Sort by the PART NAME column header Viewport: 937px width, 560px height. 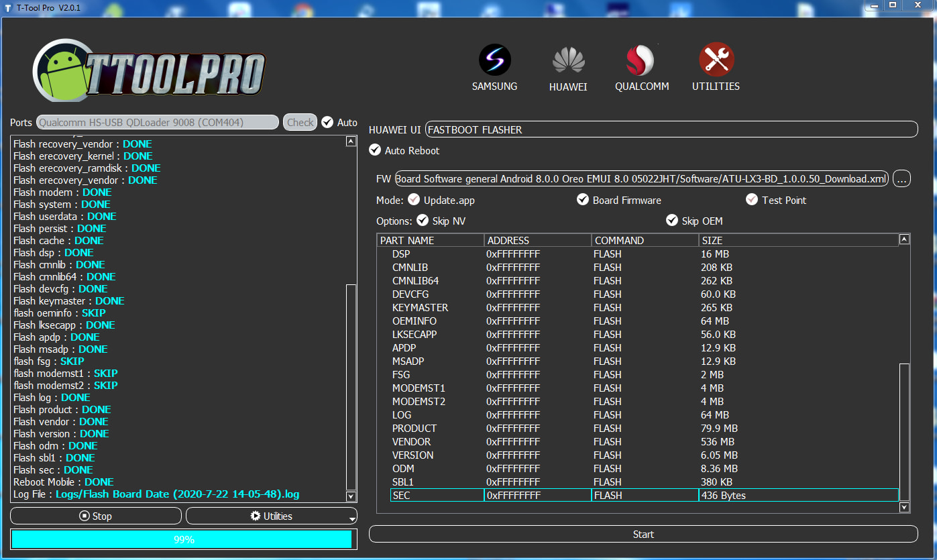431,240
